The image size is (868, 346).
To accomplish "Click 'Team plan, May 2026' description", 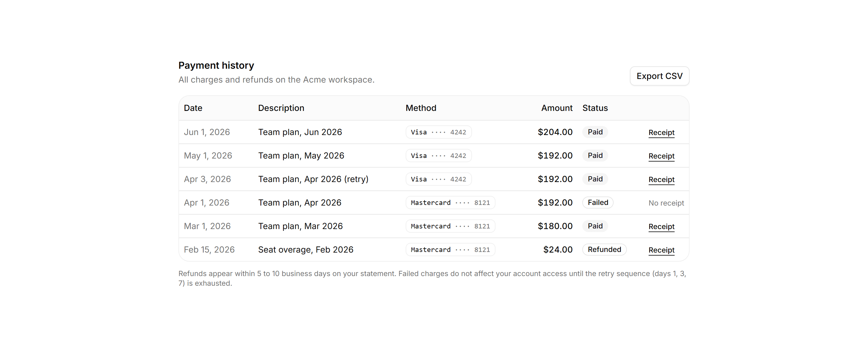I will click(301, 156).
